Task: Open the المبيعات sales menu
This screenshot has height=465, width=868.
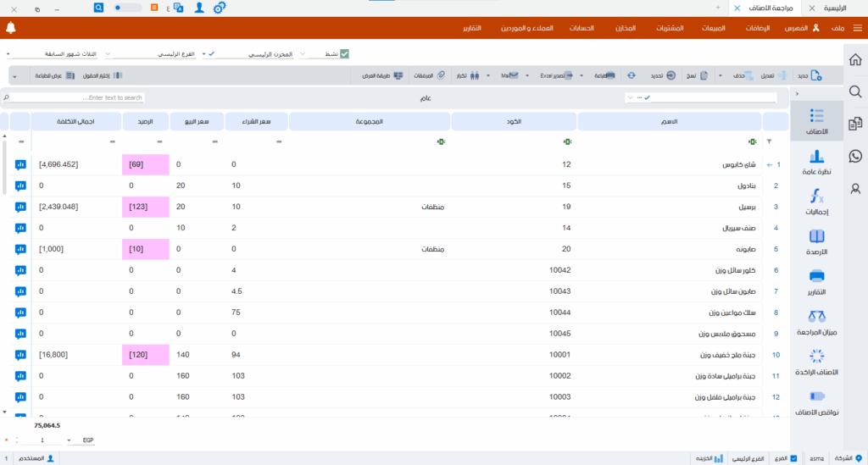Action: 714,29
